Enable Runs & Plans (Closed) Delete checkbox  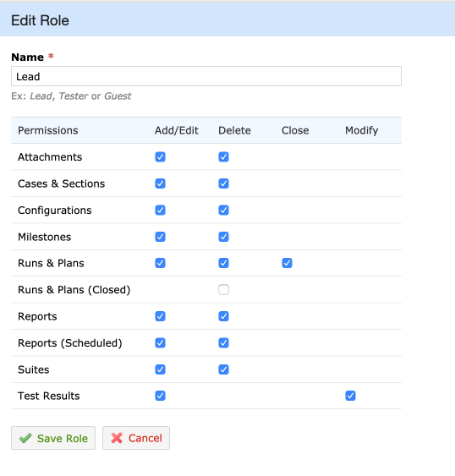point(223,290)
